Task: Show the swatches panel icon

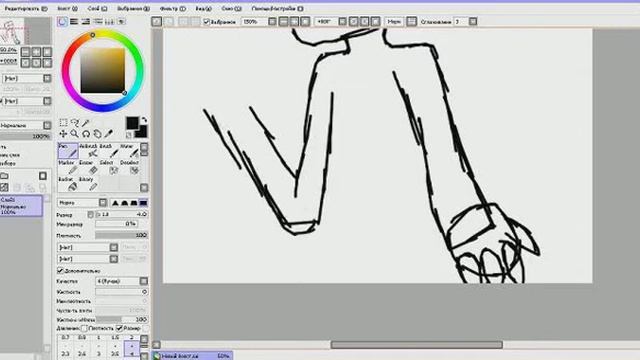Action: (x=109, y=22)
